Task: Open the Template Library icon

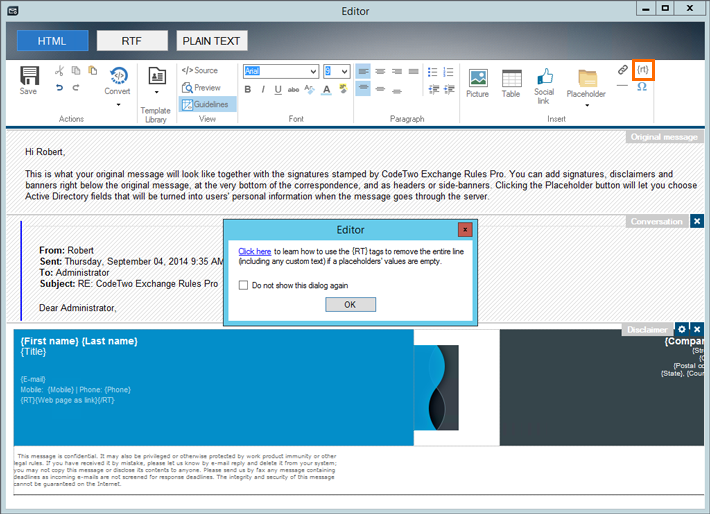Action: [x=157, y=76]
